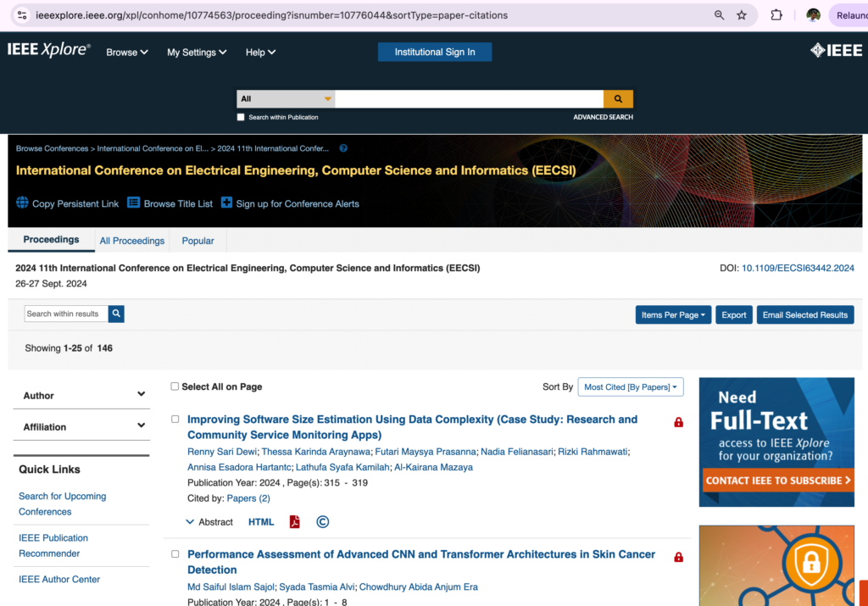This screenshot has height=606, width=868.
Task: Open the ADVANCED SEARCH link
Action: 603,117
